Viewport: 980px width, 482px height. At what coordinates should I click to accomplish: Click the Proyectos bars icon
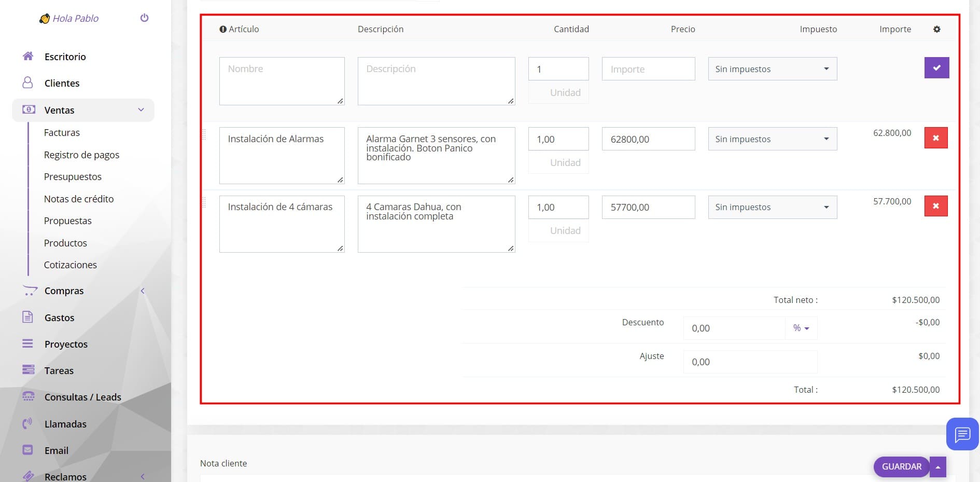pyautogui.click(x=28, y=343)
